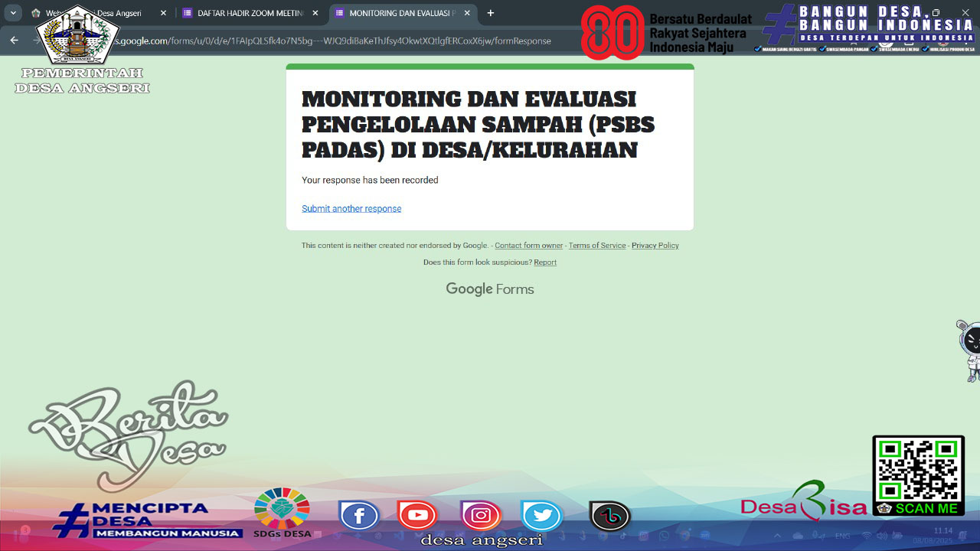This screenshot has width=980, height=551.
Task: Click the Submit another response link
Action: tap(351, 208)
